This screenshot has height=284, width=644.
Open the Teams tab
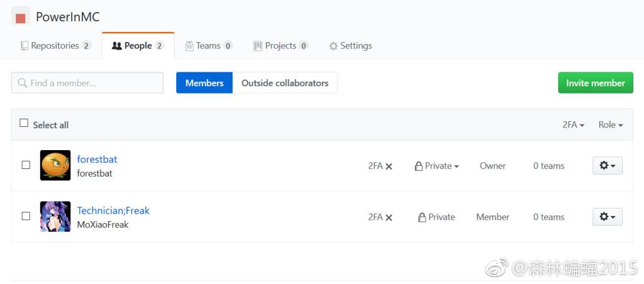[x=208, y=46]
